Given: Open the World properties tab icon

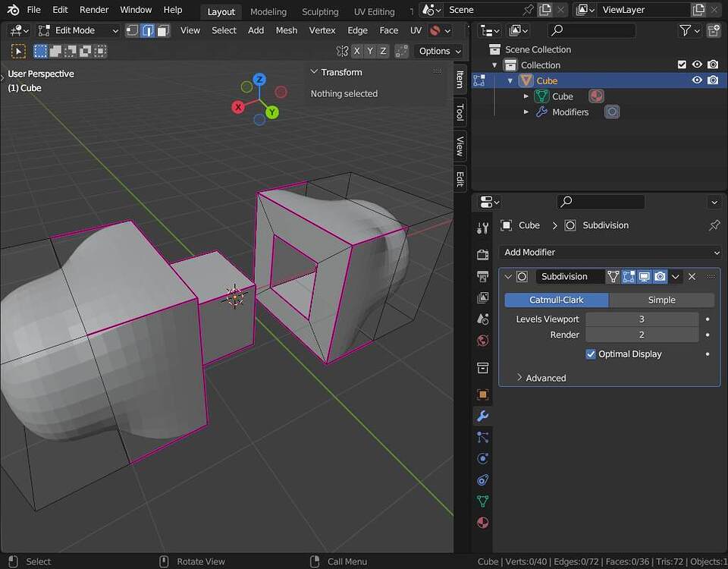Looking at the screenshot, I should (483, 341).
